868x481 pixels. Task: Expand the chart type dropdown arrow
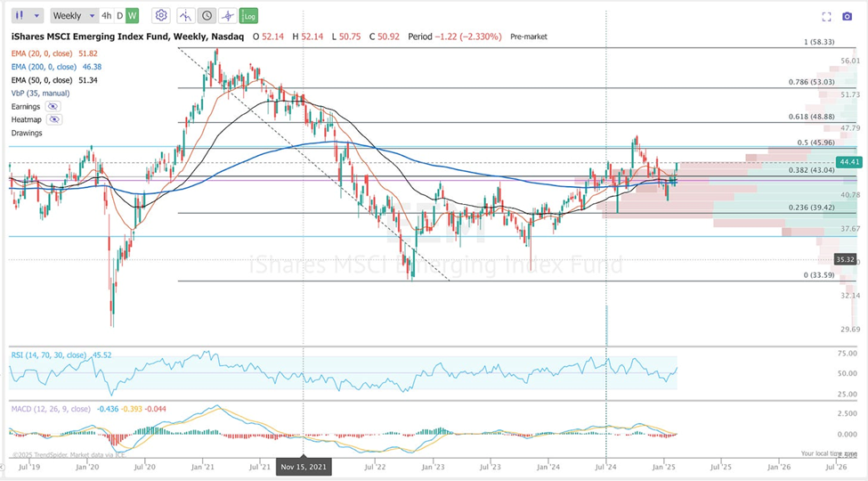37,15
